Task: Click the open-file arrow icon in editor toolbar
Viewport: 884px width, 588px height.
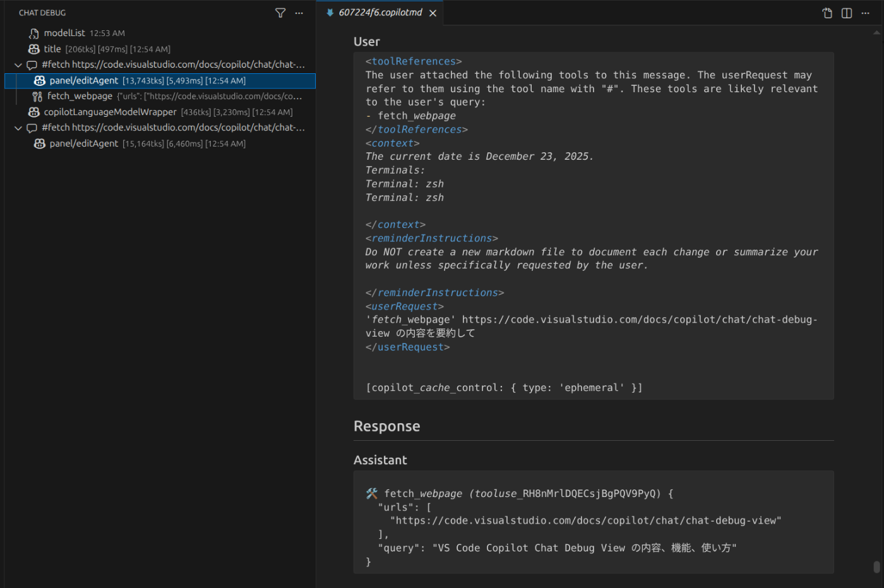Action: point(827,13)
